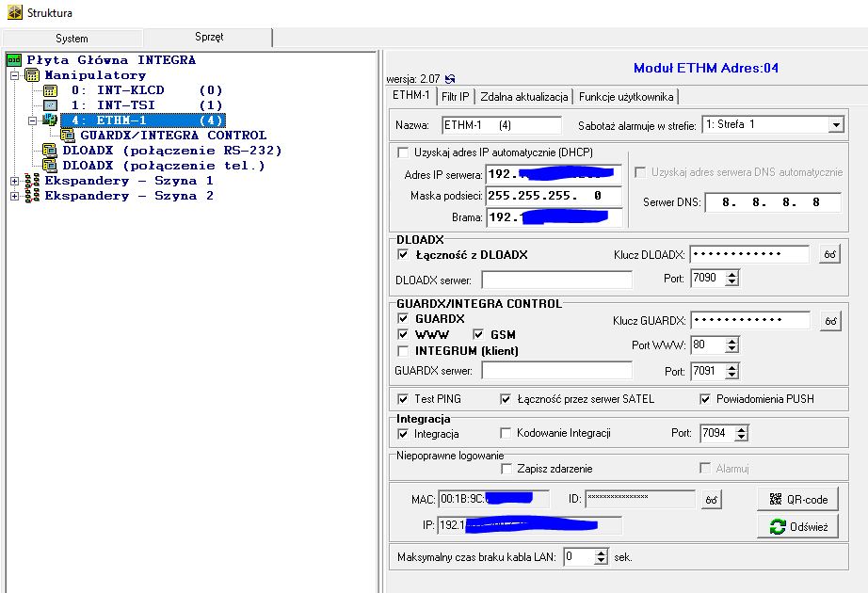This screenshot has width=868, height=593.
Task: Open the Zdalna aktualizacja tab
Action: [523, 97]
